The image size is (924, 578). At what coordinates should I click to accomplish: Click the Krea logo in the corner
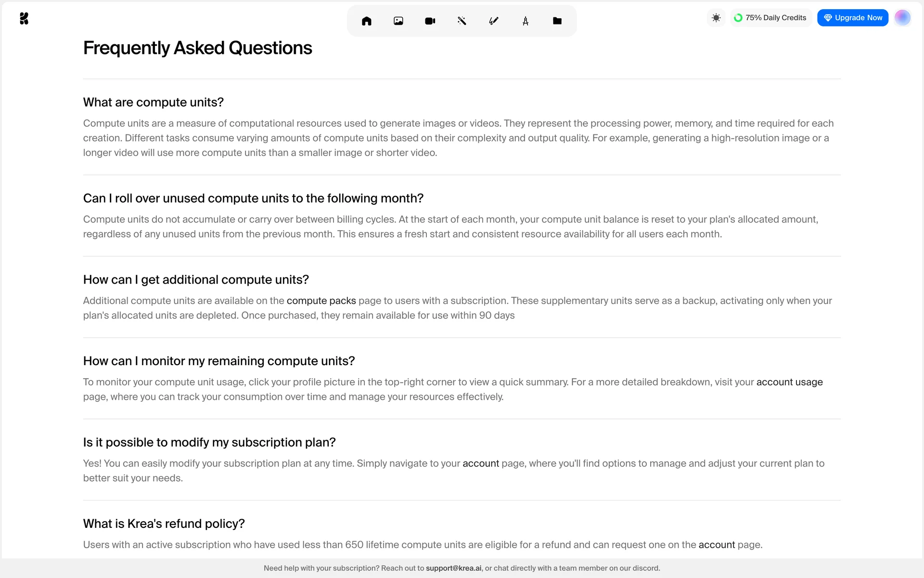24,18
